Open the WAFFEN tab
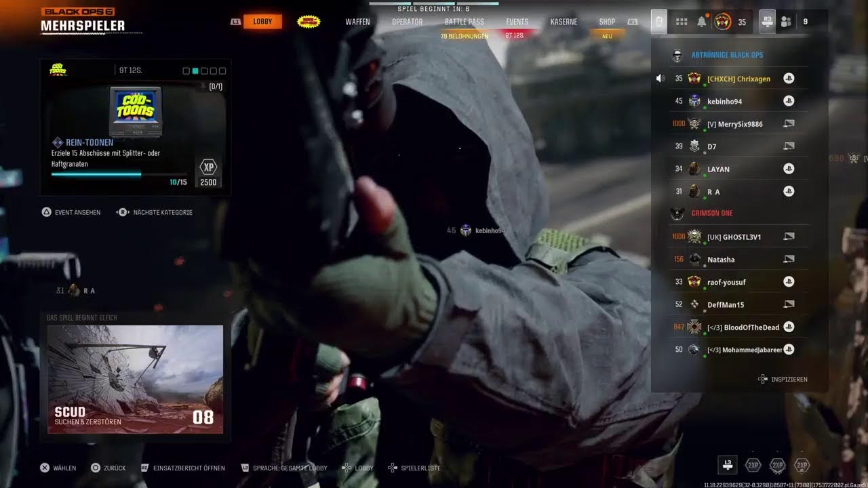The image size is (868, 488). (357, 22)
